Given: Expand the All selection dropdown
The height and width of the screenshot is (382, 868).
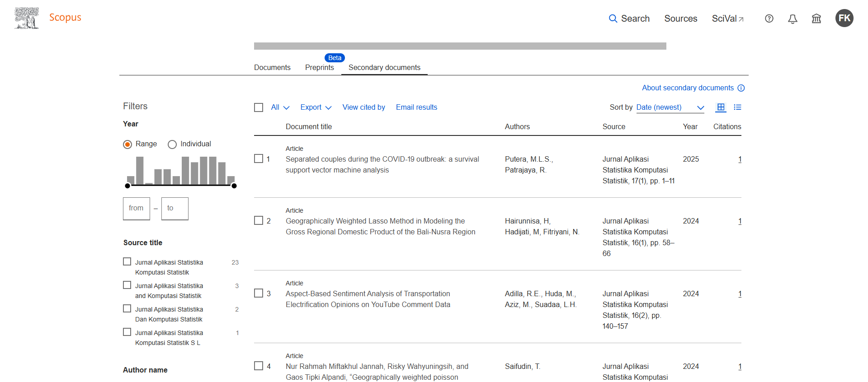Looking at the screenshot, I should click(x=280, y=107).
